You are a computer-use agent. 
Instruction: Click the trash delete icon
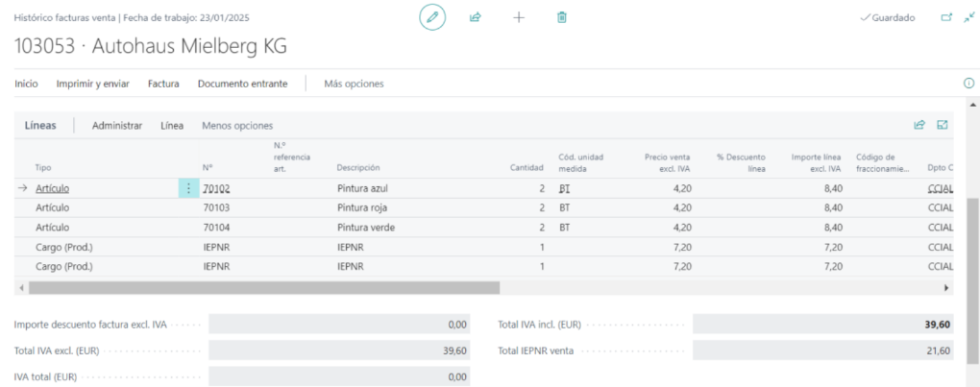(561, 17)
